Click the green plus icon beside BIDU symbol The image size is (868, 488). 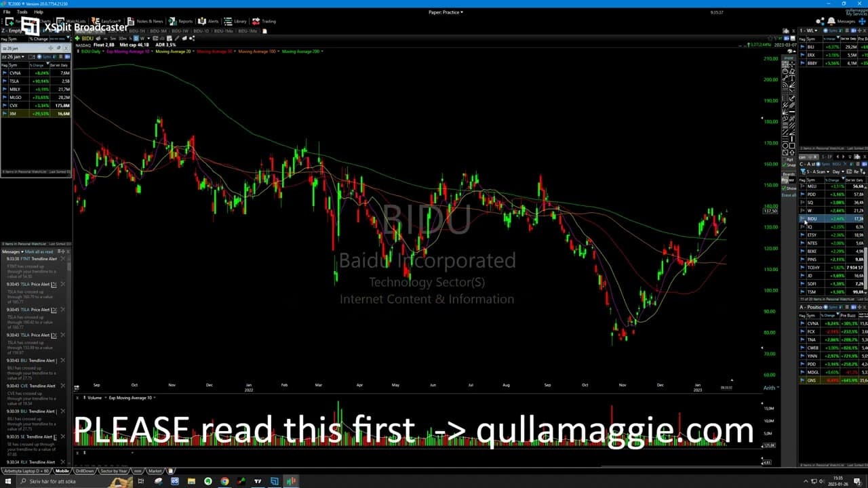[77, 39]
